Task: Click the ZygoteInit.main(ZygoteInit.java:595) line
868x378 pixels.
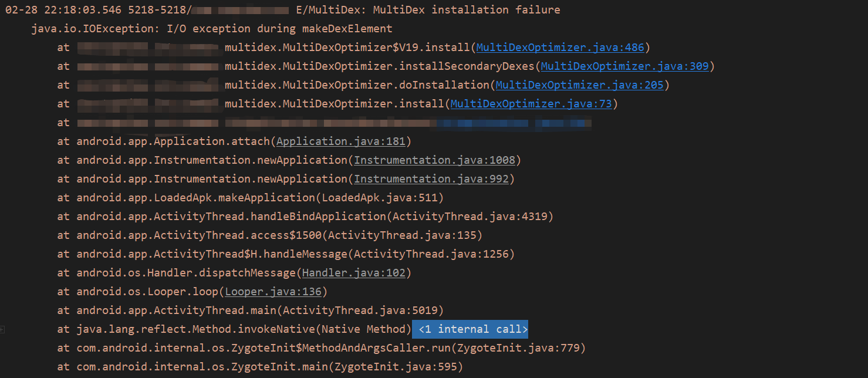Action: pyautogui.click(x=260, y=367)
